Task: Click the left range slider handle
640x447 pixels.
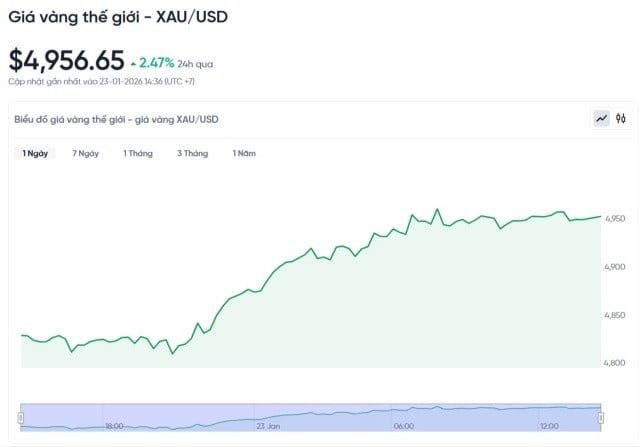Action: click(x=20, y=416)
